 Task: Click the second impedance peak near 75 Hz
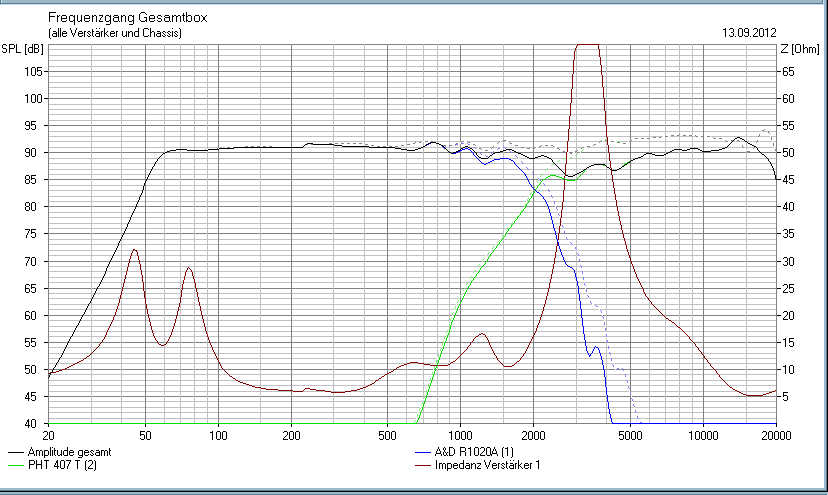(x=189, y=268)
